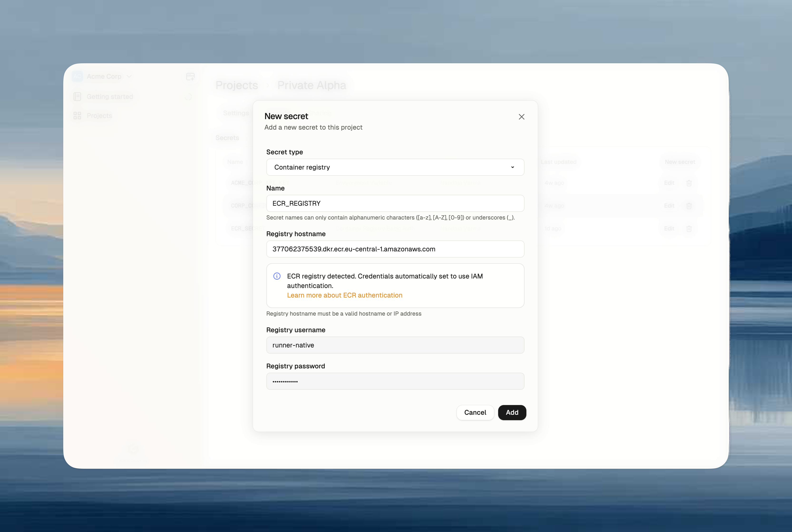Click the info icon in the ECR registry notice

pos(277,276)
